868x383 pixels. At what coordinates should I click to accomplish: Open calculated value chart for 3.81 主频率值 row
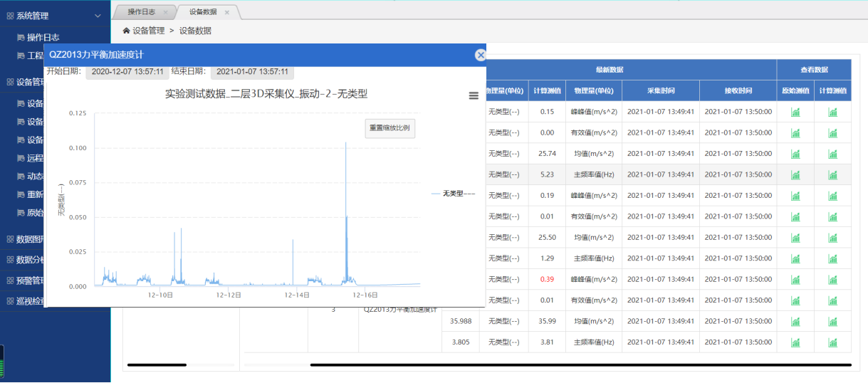[832, 342]
